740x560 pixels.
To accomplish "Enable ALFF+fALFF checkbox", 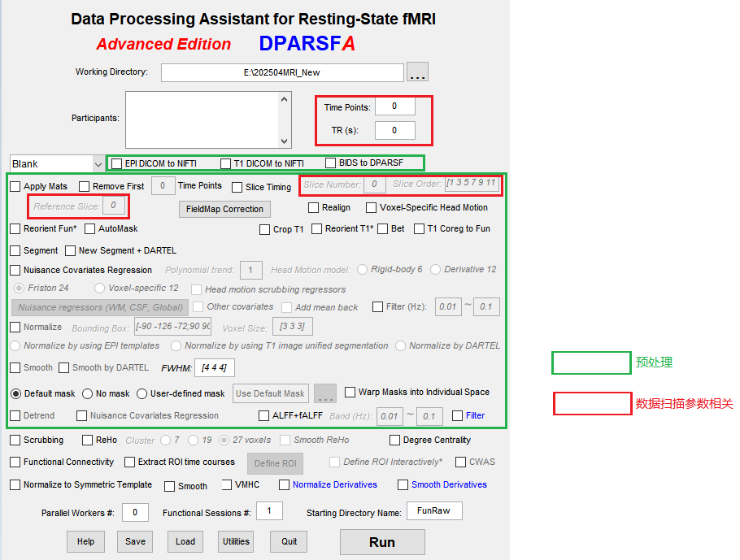I will coord(263,415).
